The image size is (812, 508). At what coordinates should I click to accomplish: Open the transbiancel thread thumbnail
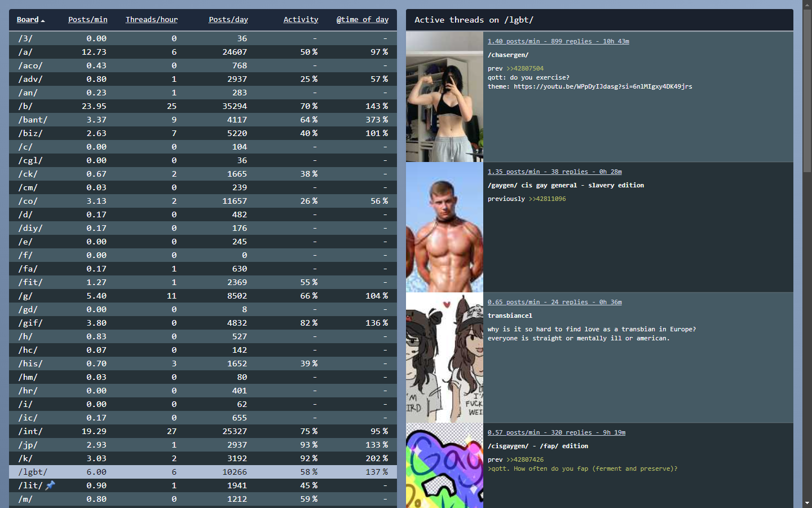[x=444, y=357]
